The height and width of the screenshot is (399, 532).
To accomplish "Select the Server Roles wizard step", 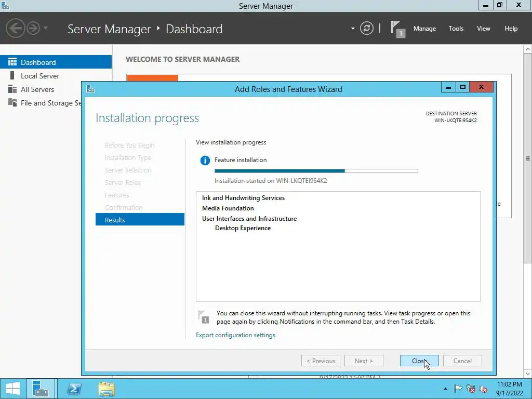I will [123, 182].
